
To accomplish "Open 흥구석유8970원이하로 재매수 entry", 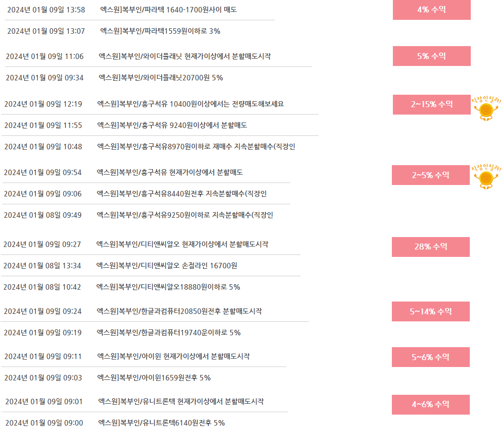I will click(x=196, y=146).
